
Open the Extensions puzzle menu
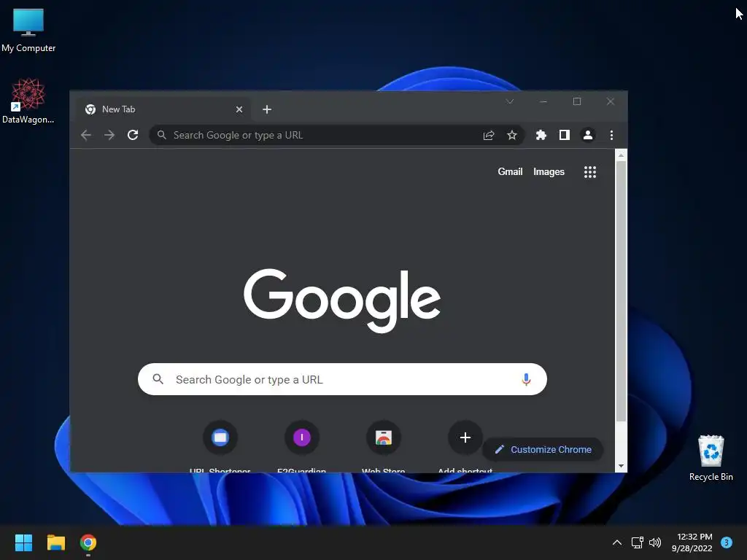541,135
